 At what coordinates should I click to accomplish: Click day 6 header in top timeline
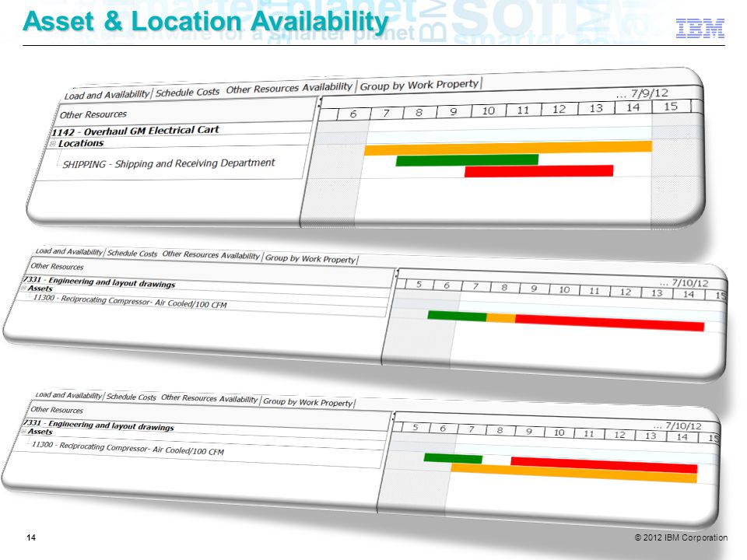353,114
